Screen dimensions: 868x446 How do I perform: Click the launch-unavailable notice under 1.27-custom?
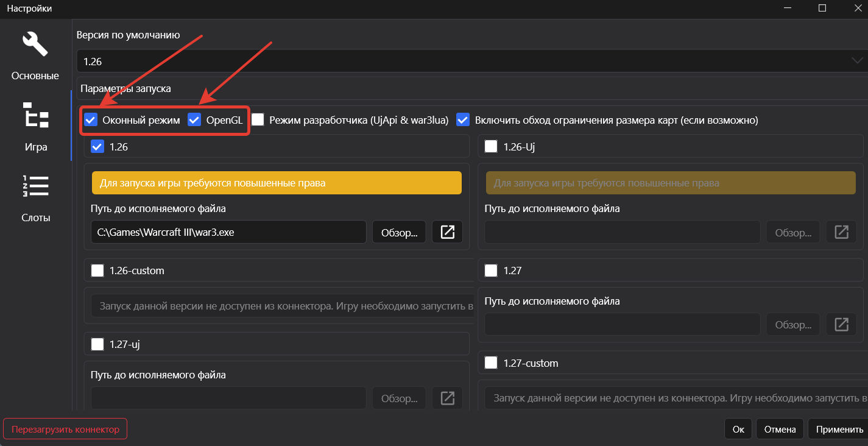(677, 398)
